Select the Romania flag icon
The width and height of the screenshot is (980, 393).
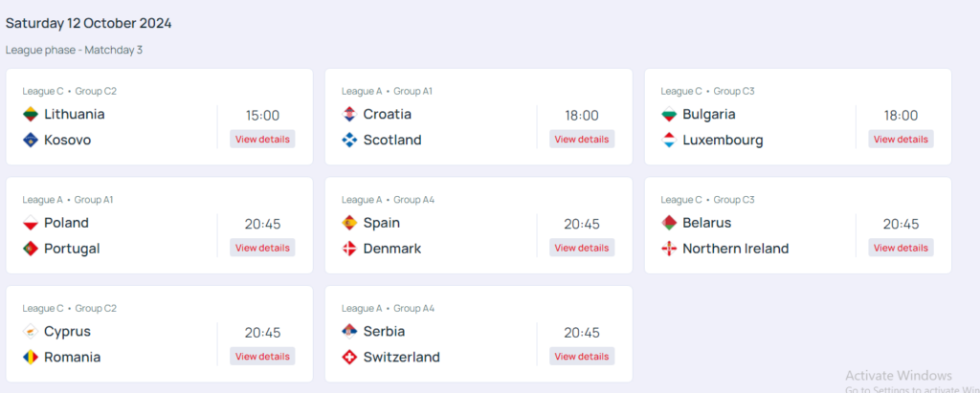[x=31, y=358]
